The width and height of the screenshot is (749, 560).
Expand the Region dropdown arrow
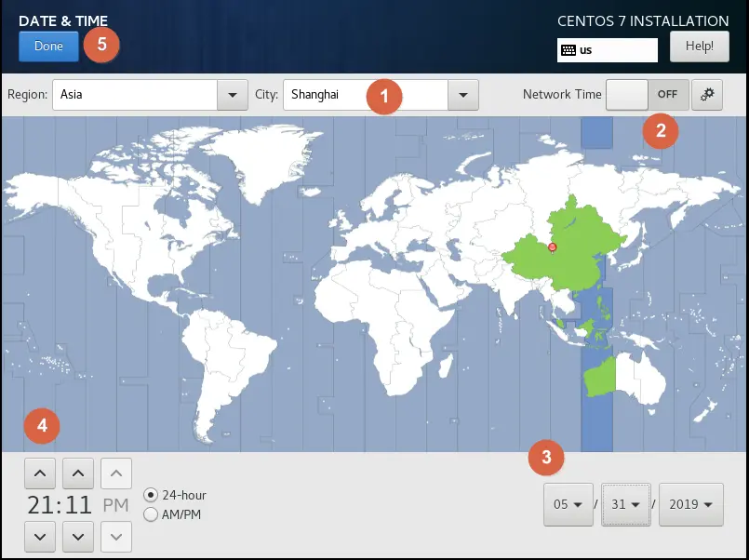[x=233, y=95]
